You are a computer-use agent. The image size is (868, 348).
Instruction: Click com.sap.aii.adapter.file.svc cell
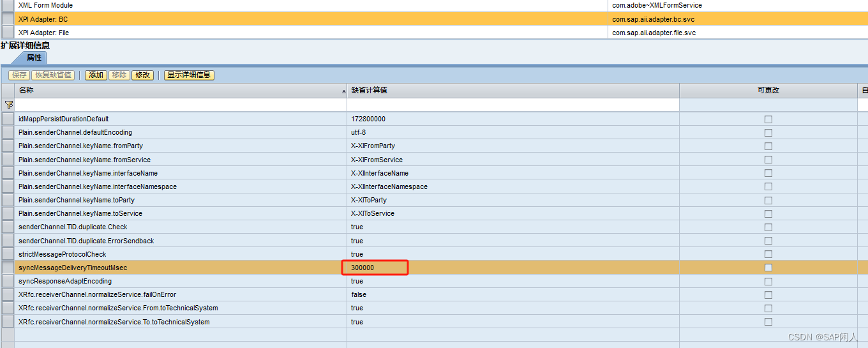pyautogui.click(x=738, y=33)
